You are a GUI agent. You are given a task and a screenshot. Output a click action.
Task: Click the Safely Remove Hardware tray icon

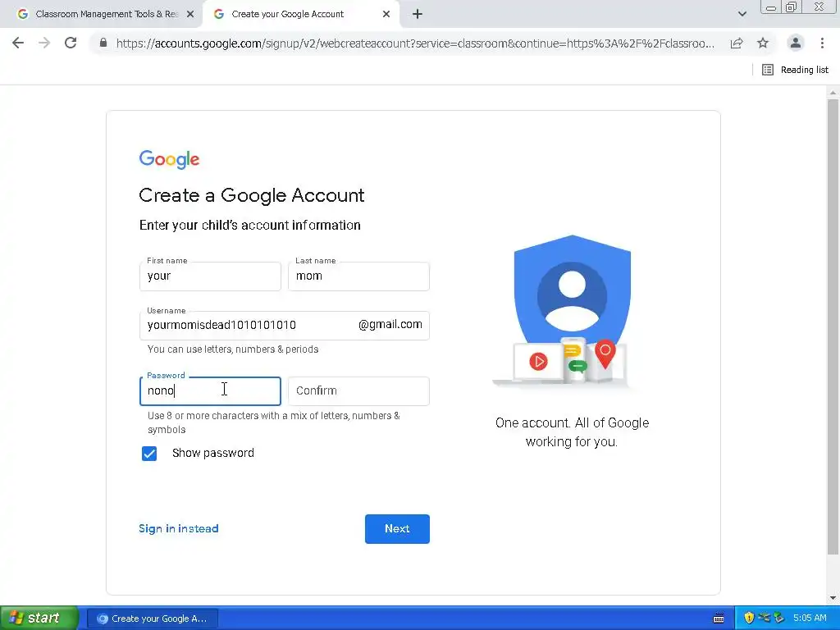(778, 618)
